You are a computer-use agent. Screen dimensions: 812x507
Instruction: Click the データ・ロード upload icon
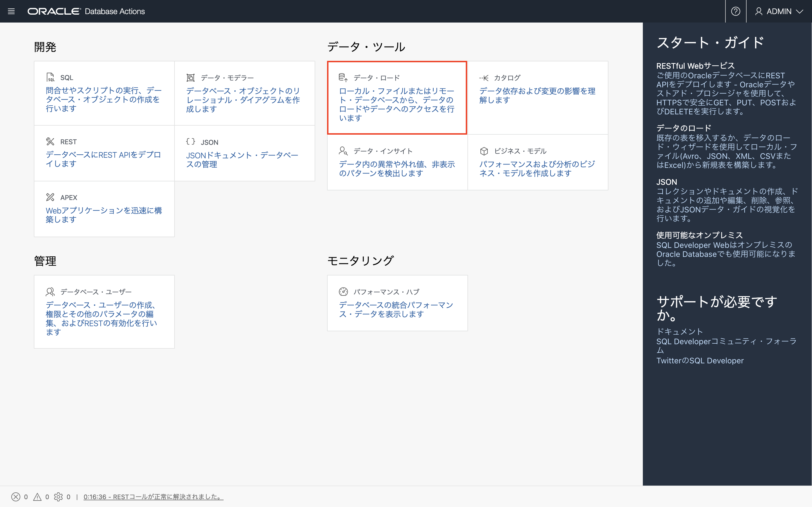343,77
